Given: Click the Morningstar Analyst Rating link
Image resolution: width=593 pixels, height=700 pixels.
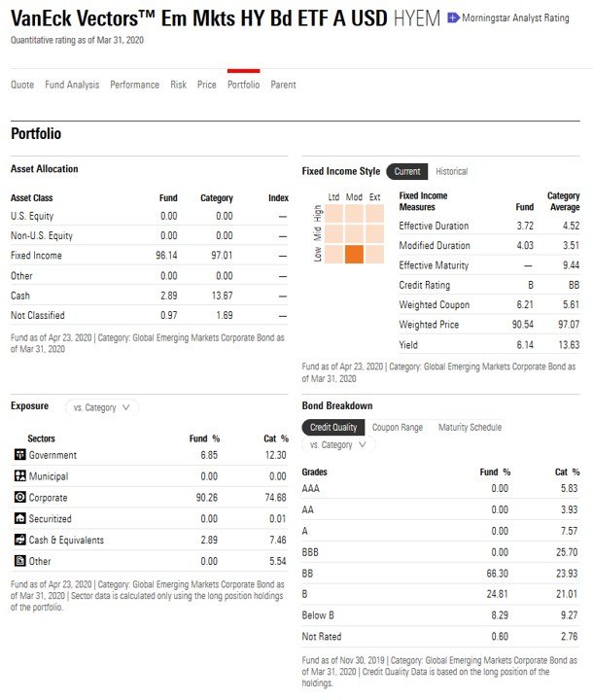Looking at the screenshot, I should [515, 17].
